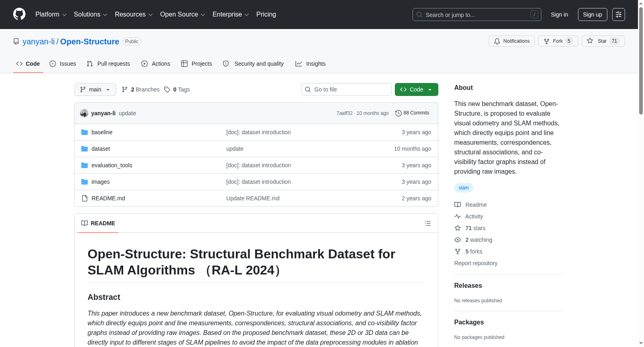Open the slam topic tag
The image size is (644, 347).
(464, 188)
